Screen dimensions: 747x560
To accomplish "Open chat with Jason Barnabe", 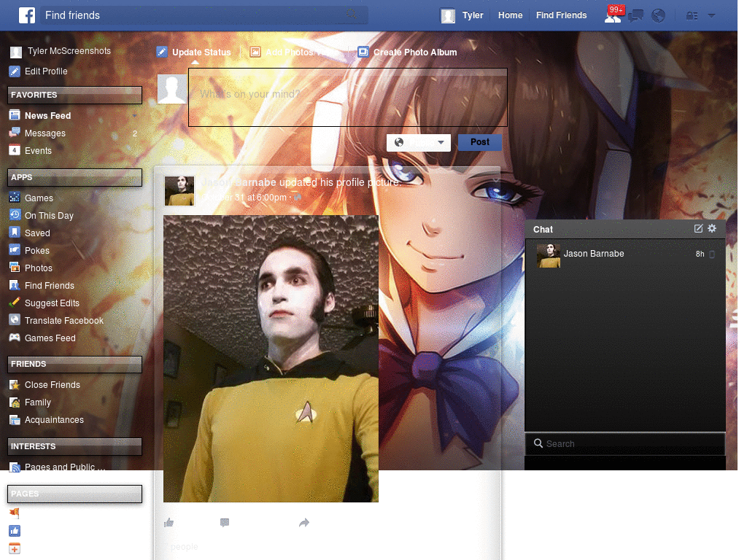I will (625, 254).
